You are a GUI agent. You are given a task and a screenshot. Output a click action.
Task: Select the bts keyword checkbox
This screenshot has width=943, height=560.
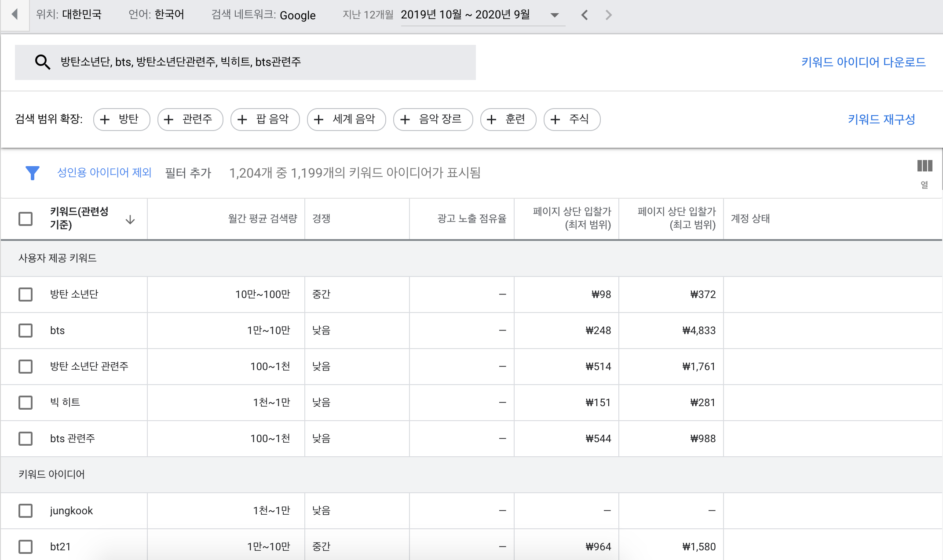click(26, 330)
